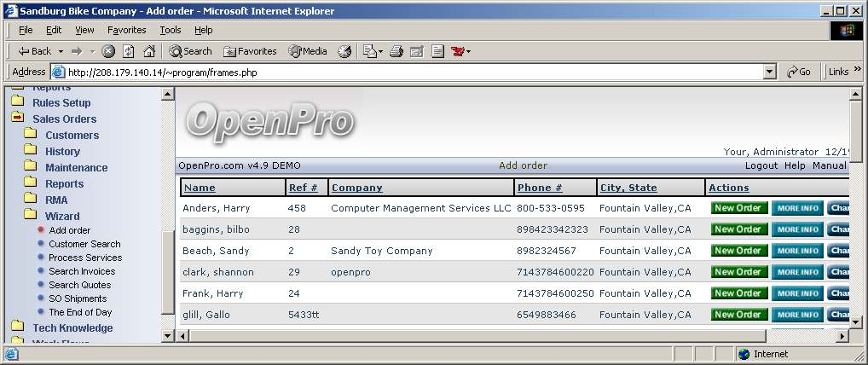
Task: Go to Home page icon
Action: pos(149,51)
